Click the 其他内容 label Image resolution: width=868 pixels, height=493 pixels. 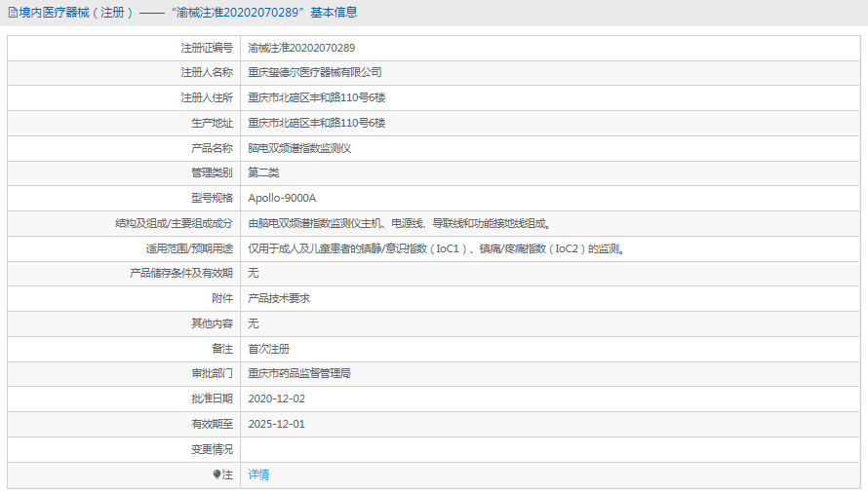pyautogui.click(x=212, y=323)
